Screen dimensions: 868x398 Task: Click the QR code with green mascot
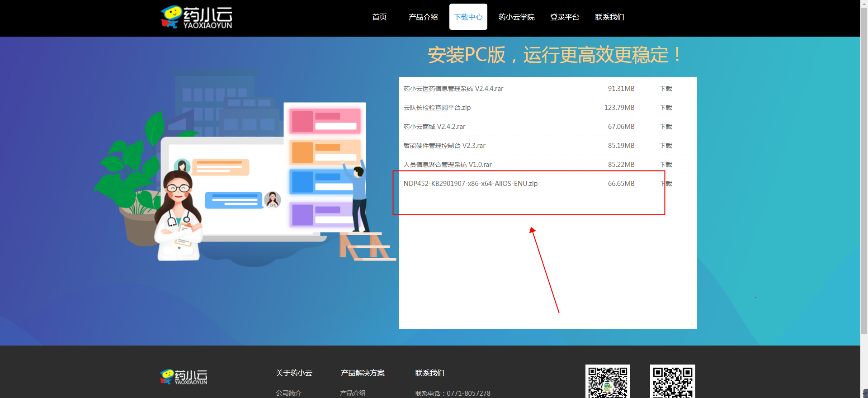click(608, 381)
